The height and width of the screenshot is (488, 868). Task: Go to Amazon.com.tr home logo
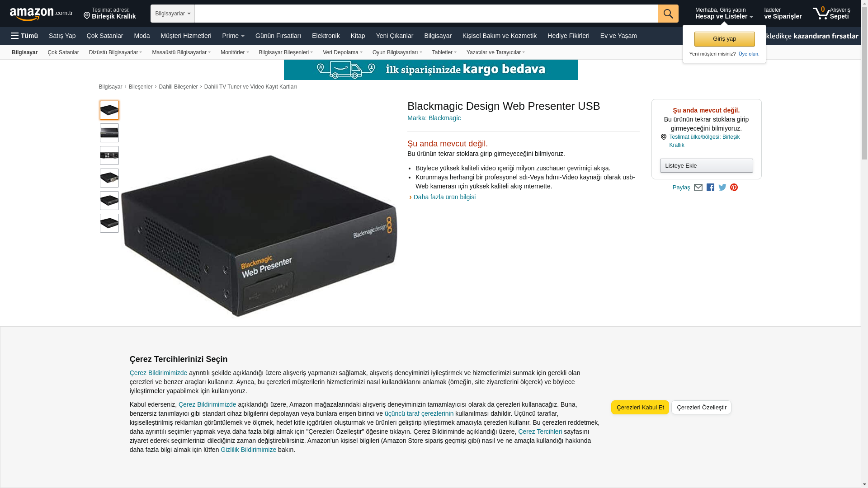(x=41, y=14)
